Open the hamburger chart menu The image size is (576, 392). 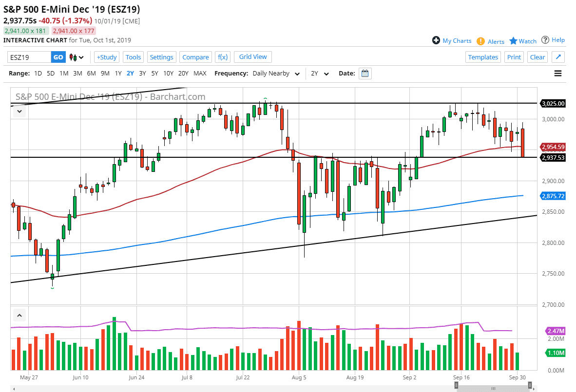click(557, 74)
